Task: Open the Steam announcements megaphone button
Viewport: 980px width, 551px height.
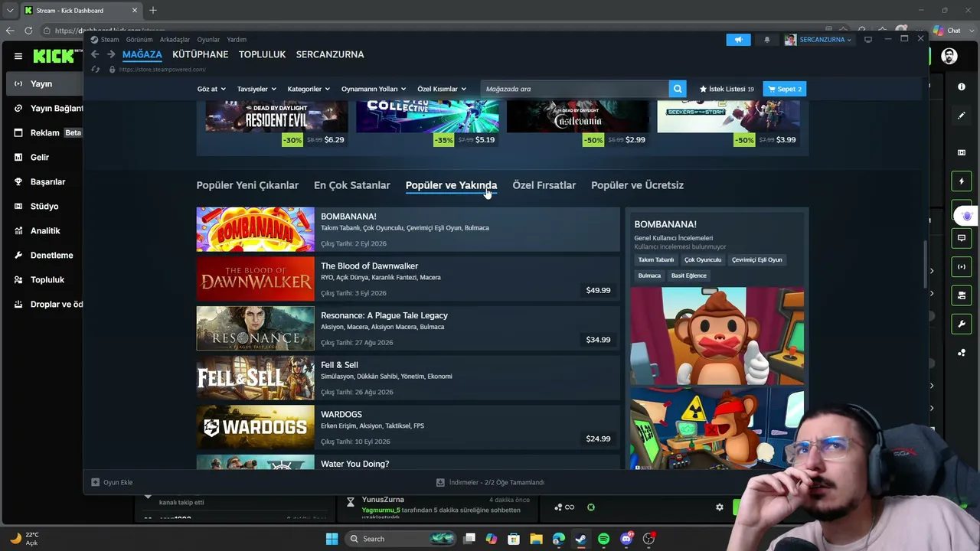Action: 738,40
